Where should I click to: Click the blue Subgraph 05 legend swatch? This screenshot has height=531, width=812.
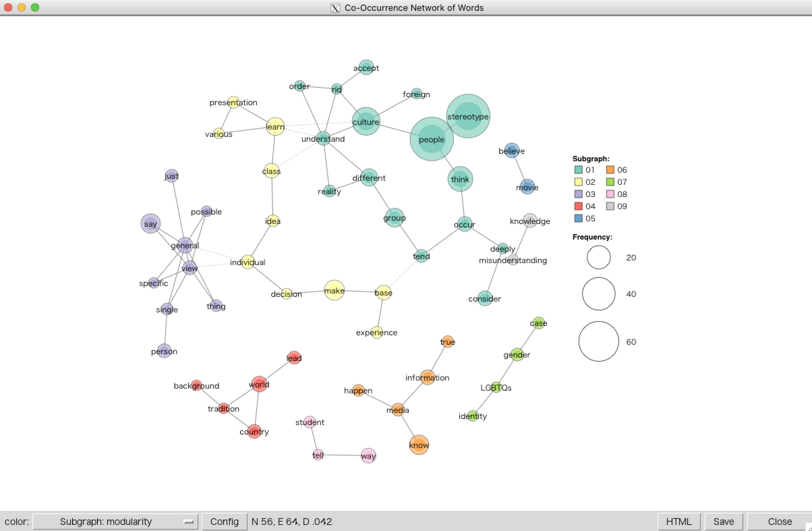(x=578, y=218)
